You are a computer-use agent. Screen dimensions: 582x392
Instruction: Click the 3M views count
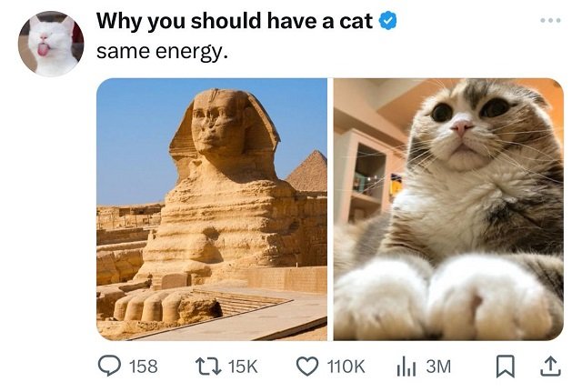(438, 367)
